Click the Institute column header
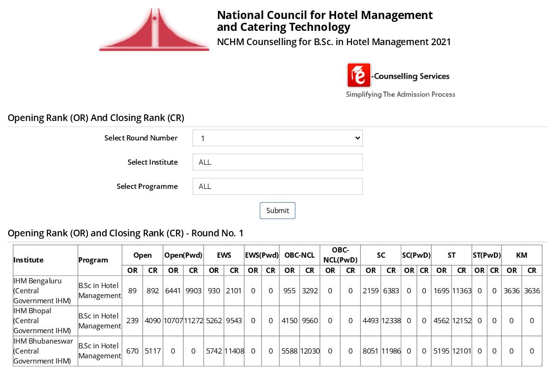The width and height of the screenshot is (555, 392). click(45, 260)
